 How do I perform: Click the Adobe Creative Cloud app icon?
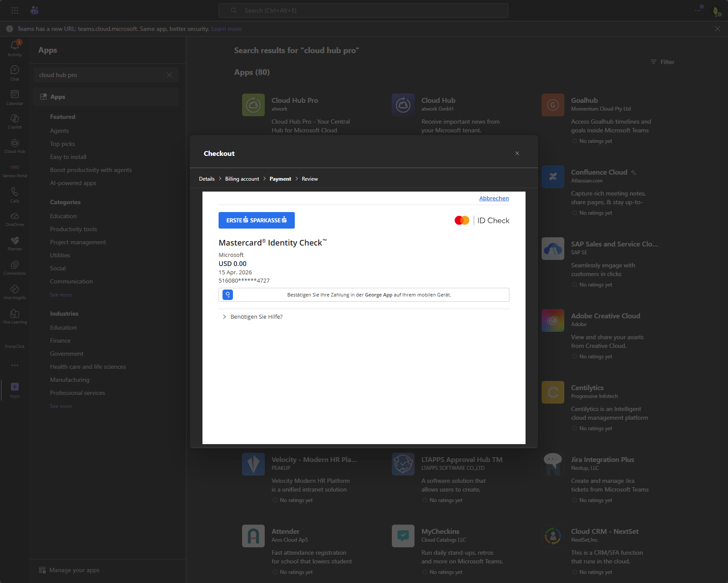[x=553, y=320]
